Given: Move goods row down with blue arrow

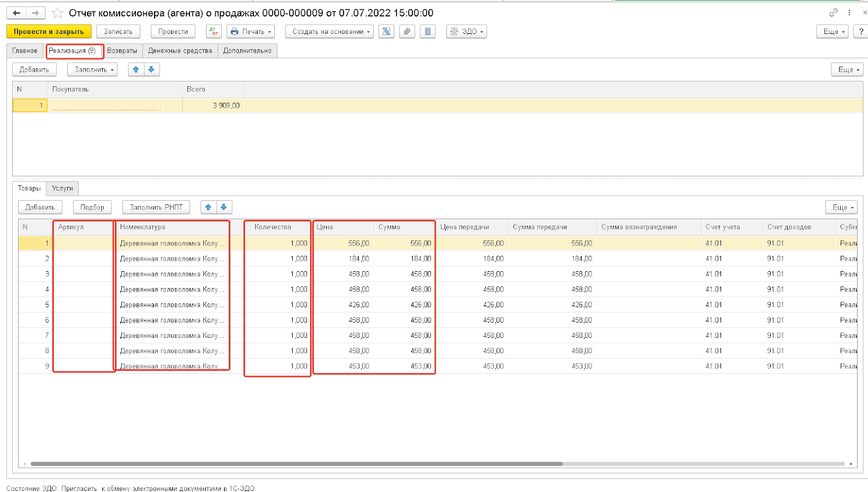Looking at the screenshot, I should [x=224, y=207].
